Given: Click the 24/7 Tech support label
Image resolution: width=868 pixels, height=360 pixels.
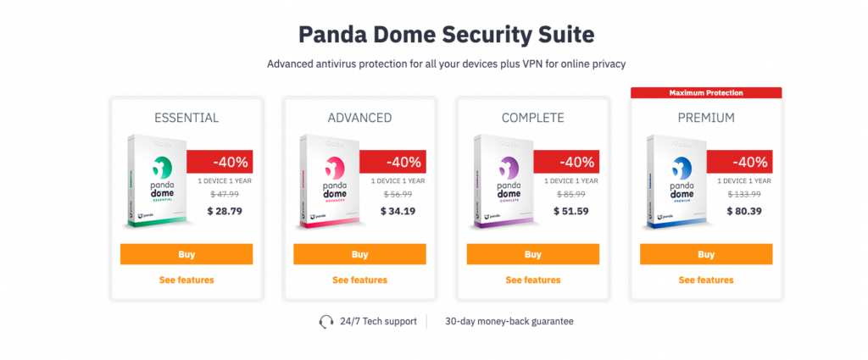Looking at the screenshot, I should pyautogui.click(x=379, y=321).
